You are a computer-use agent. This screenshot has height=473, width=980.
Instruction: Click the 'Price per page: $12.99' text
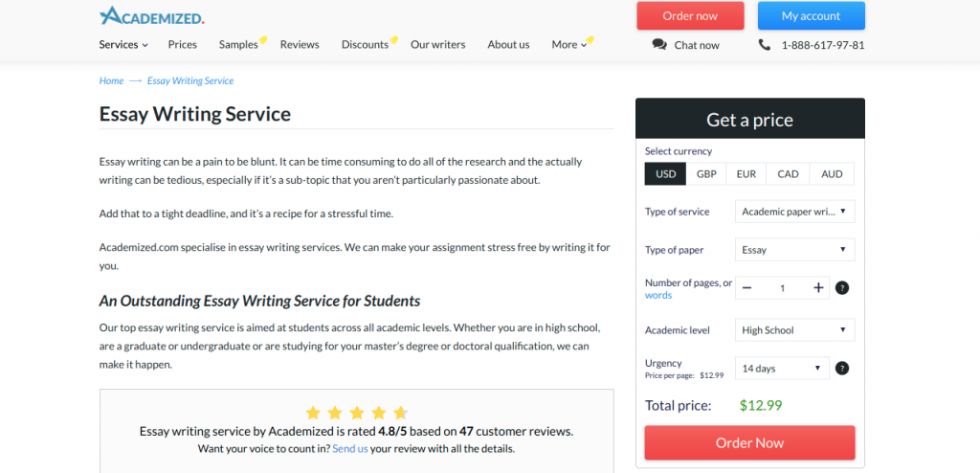point(684,375)
